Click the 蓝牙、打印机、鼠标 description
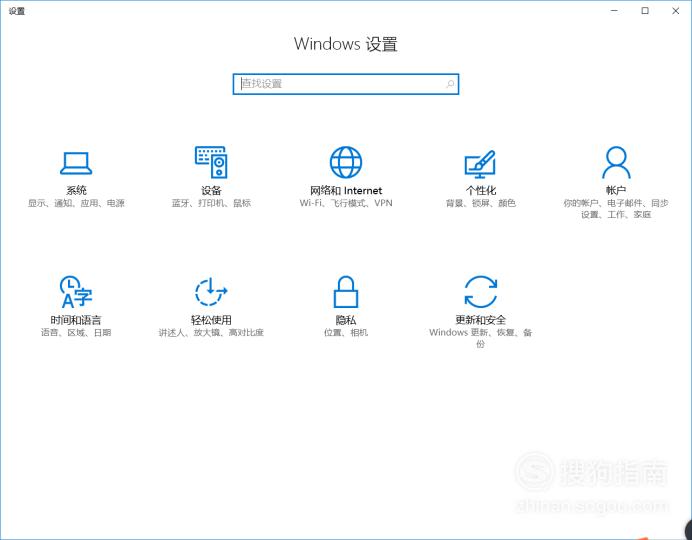The width and height of the screenshot is (692, 540). pyautogui.click(x=211, y=203)
